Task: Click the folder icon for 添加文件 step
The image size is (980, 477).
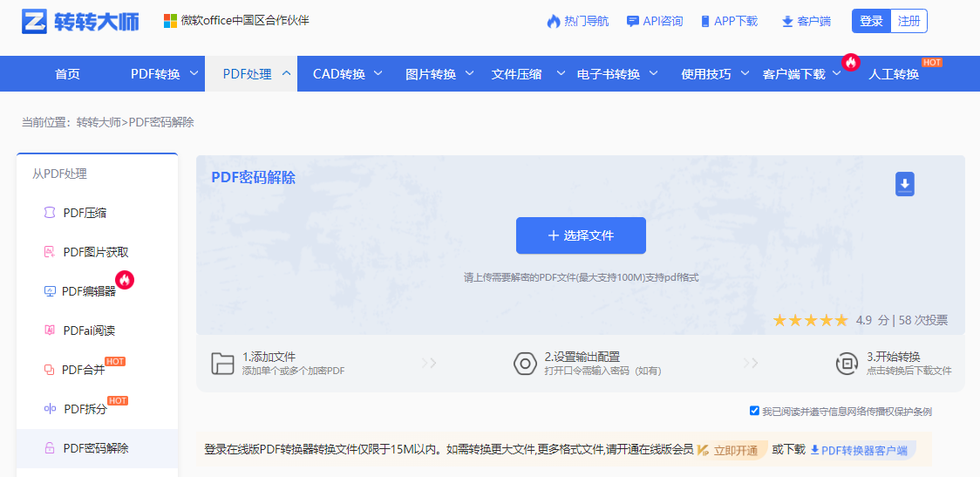Action: [x=222, y=364]
